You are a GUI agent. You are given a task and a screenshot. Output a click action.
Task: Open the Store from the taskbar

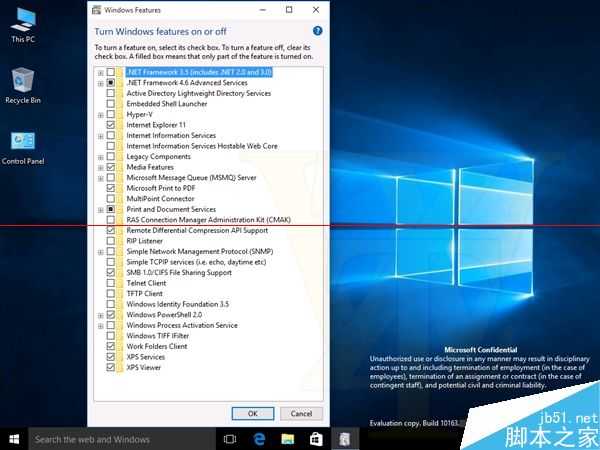tap(316, 439)
